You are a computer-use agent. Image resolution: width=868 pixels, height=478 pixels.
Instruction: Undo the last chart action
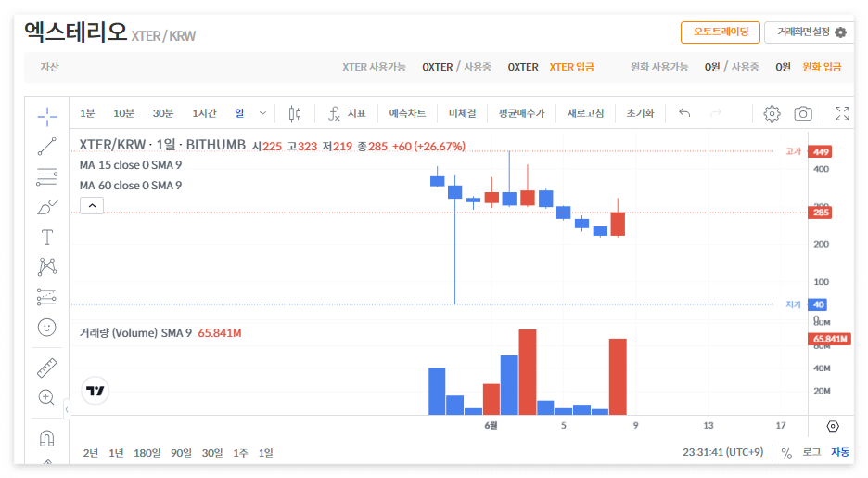point(684,113)
